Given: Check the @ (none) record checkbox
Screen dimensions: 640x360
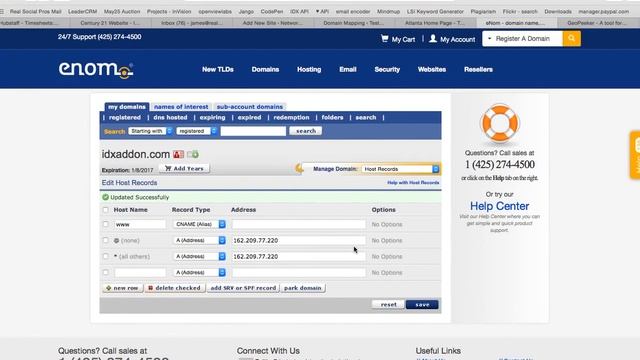Looking at the screenshot, I should [106, 240].
